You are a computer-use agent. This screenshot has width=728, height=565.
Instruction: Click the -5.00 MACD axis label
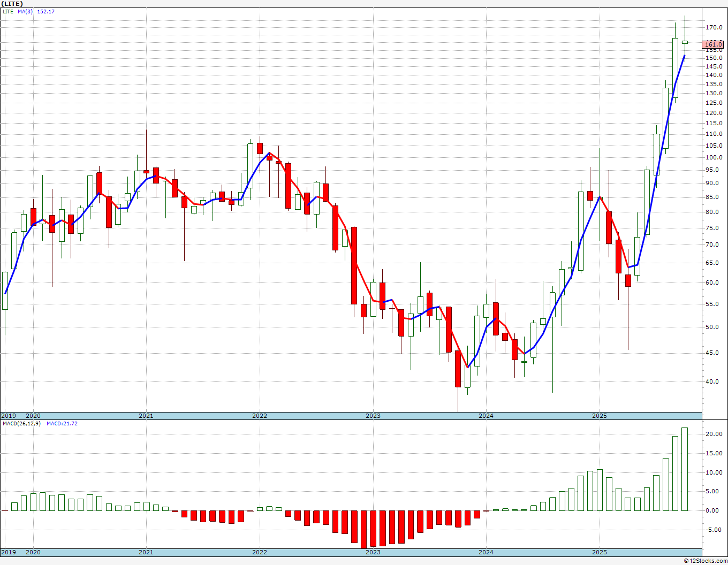pyautogui.click(x=714, y=530)
